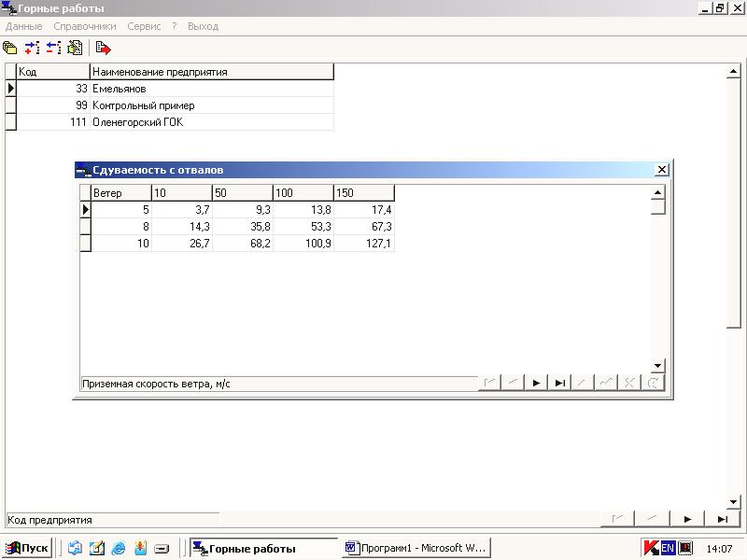Image resolution: width=747 pixels, height=560 pixels.
Task: Click the 100 column header
Action: coord(303,193)
